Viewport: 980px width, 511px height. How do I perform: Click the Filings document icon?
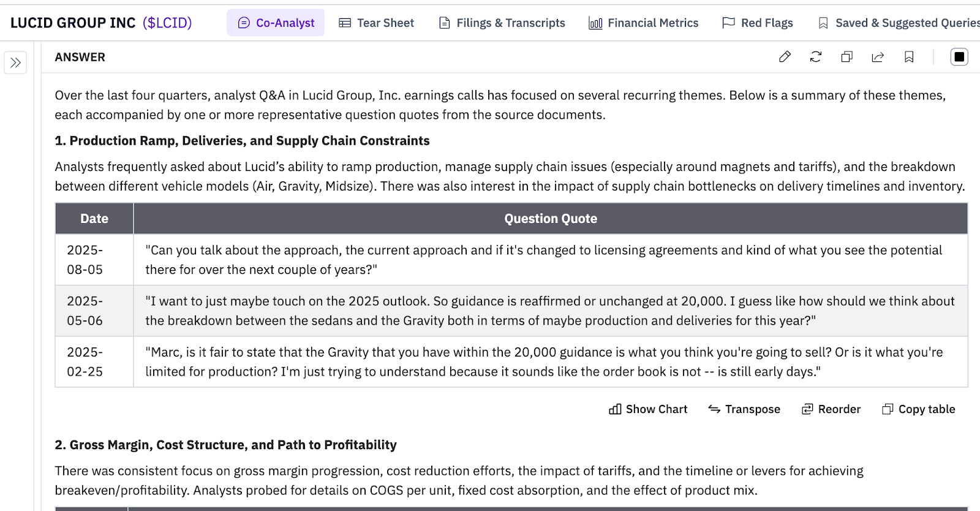(445, 23)
